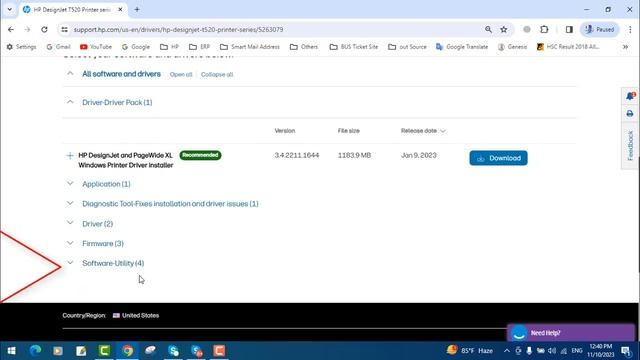Click the print page icon on right
The width and height of the screenshot is (640, 360).
[630, 114]
